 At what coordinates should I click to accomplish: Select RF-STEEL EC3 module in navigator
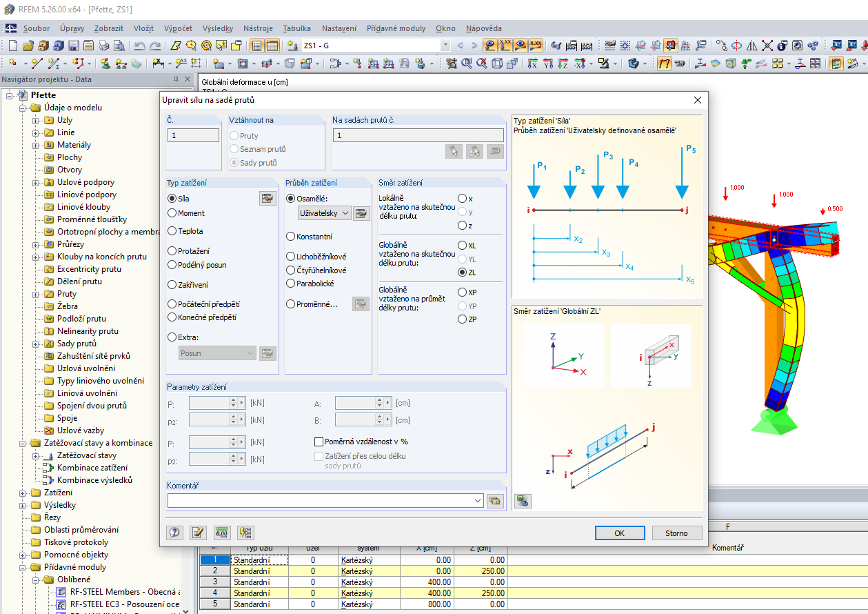[125, 604]
